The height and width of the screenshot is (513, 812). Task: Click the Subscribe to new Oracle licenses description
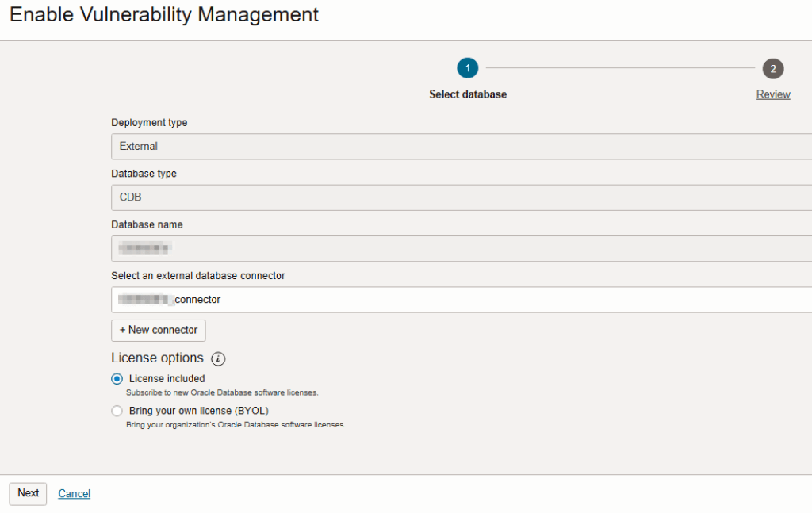(222, 392)
